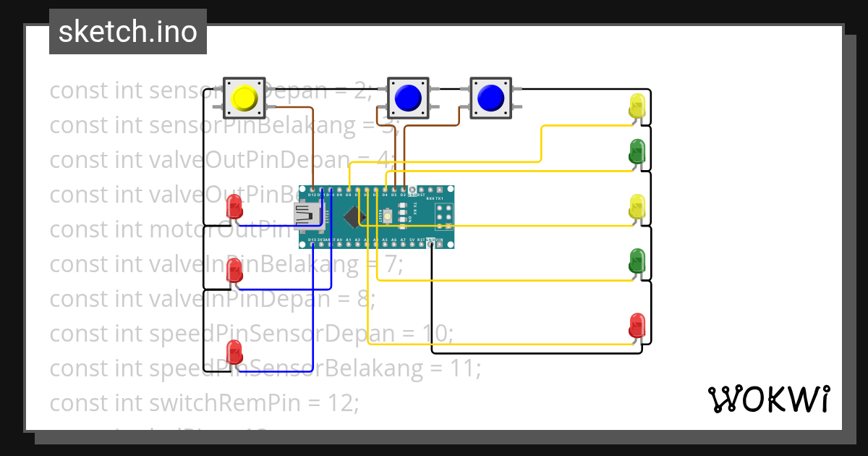Toggle the right blue pushbutton
The image size is (868, 456).
click(490, 96)
